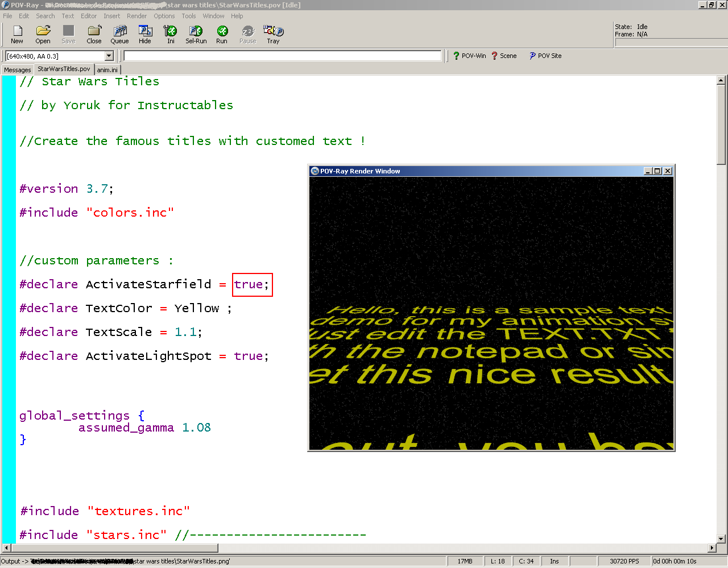The height and width of the screenshot is (568, 728).
Task: Click the command line input field
Action: pos(282,56)
